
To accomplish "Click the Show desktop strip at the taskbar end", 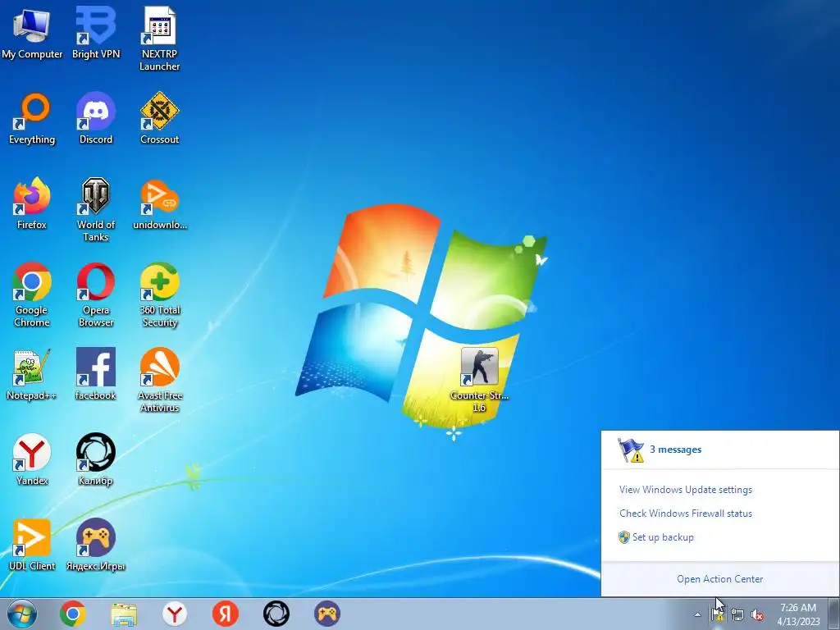I will (x=834, y=614).
